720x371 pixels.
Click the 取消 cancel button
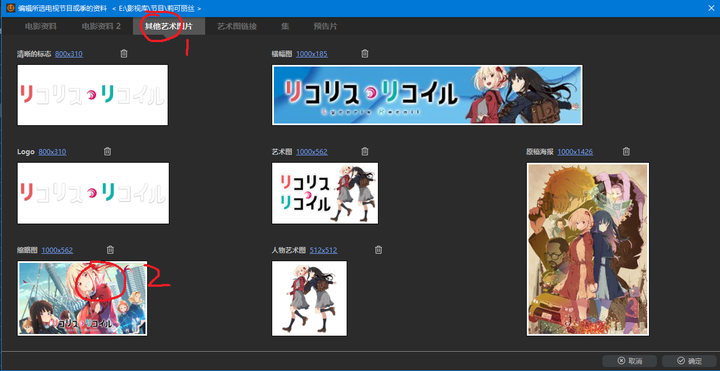[629, 360]
